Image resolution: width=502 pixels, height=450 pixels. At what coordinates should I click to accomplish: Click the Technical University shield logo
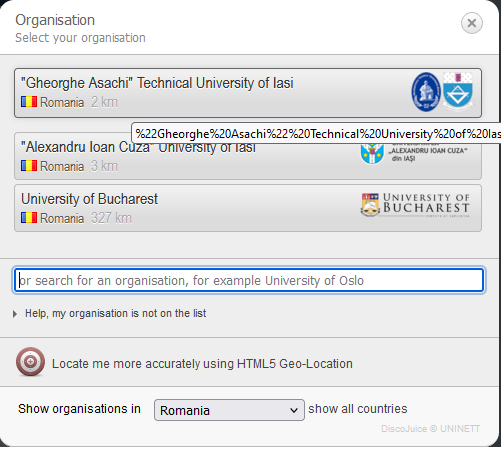pos(458,91)
